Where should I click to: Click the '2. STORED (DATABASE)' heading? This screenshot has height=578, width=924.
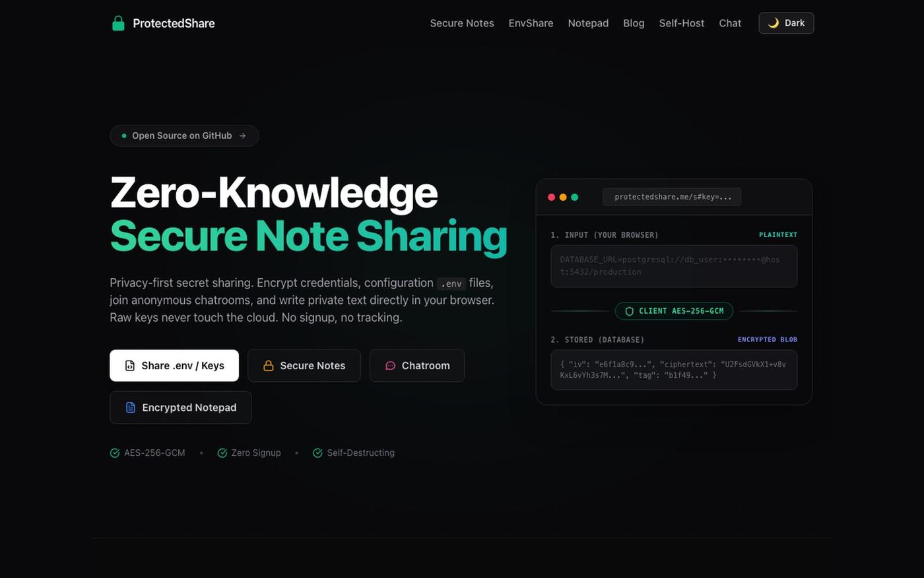click(597, 340)
